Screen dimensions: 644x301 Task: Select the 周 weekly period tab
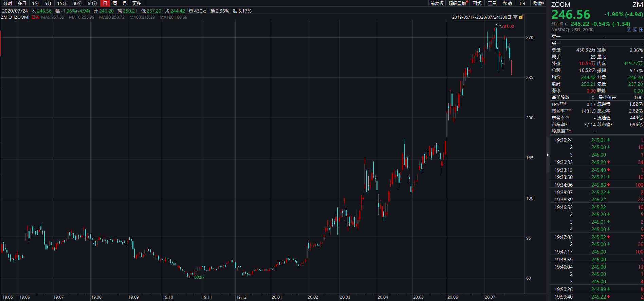pos(115,3)
